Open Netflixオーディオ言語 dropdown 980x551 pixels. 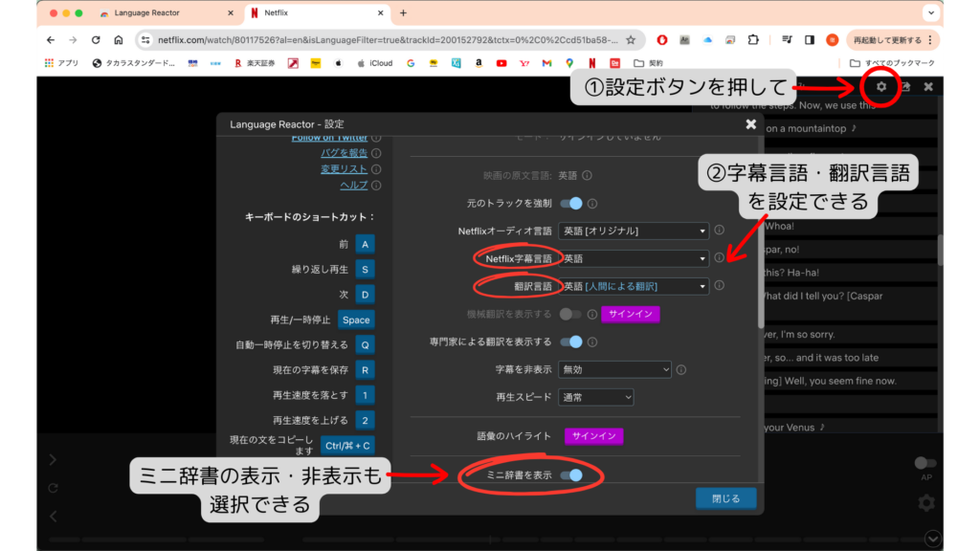tap(634, 231)
